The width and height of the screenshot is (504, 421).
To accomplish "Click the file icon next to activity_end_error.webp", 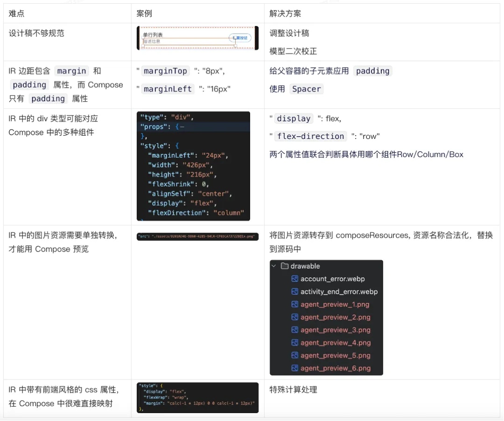I will (x=294, y=291).
